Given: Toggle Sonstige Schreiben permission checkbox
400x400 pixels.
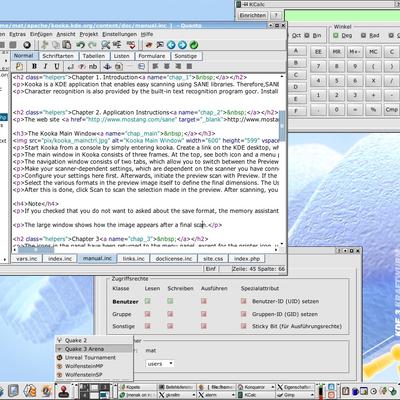Looking at the screenshot, I should [x=170, y=326].
